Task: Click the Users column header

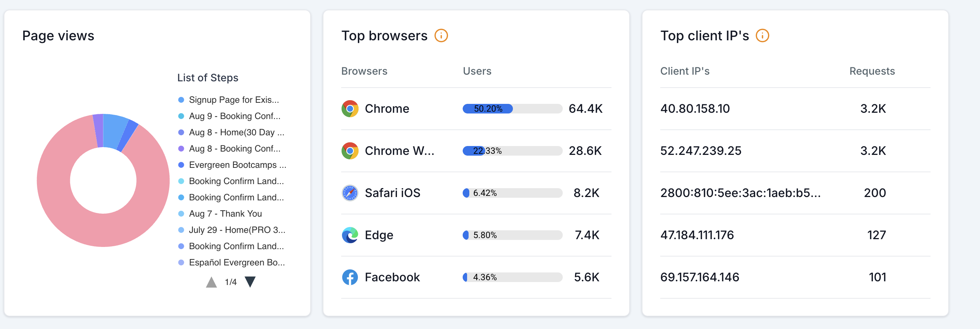Action: pos(477,71)
